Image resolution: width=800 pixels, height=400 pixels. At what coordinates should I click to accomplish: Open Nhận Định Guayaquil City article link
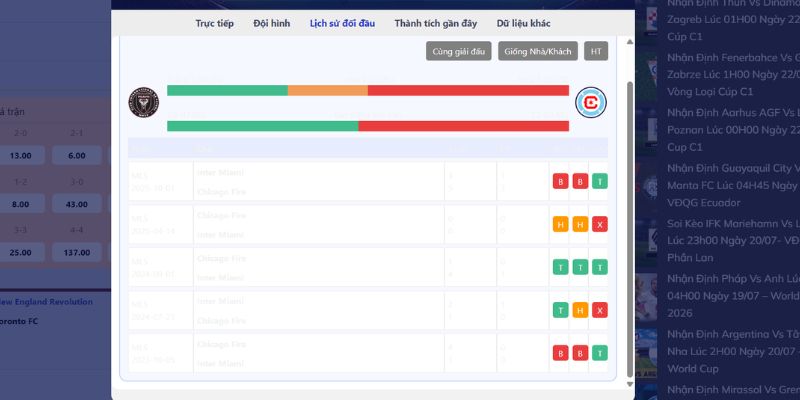733,185
